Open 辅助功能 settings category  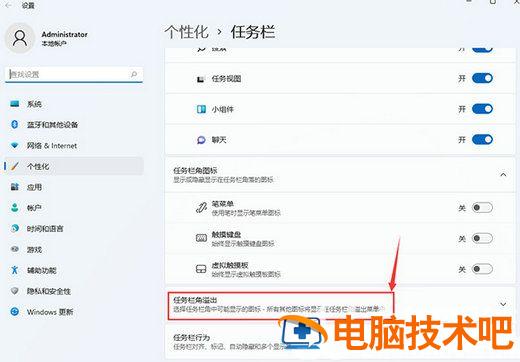coord(74,270)
